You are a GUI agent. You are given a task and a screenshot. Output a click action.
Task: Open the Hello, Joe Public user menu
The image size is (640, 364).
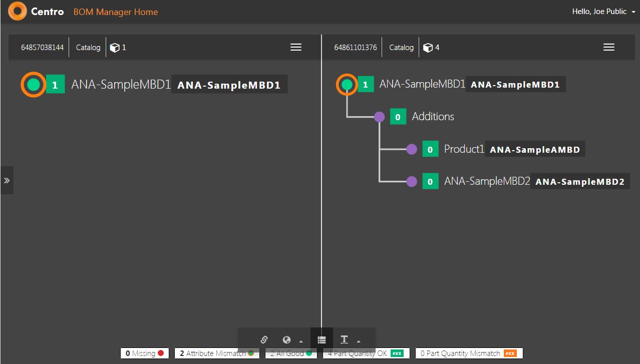click(603, 11)
